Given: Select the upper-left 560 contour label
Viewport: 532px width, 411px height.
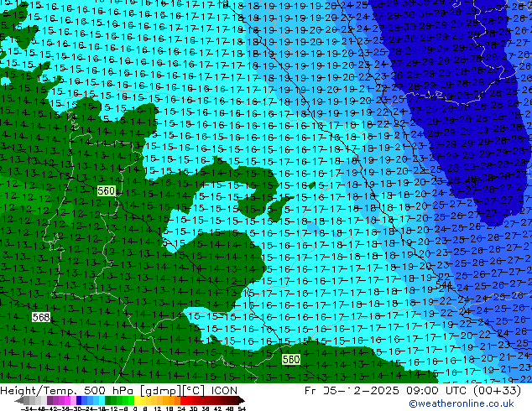Looking at the screenshot, I should [x=107, y=191].
